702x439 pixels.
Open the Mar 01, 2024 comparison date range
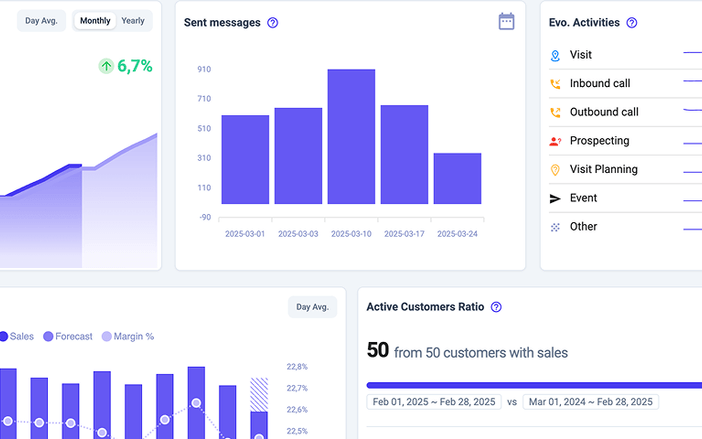592,402
